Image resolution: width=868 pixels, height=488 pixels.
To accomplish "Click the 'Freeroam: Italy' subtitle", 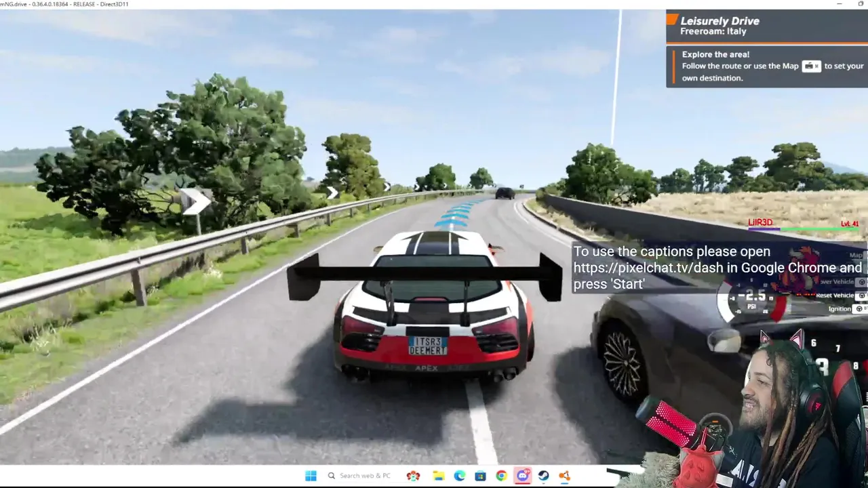I will (713, 32).
